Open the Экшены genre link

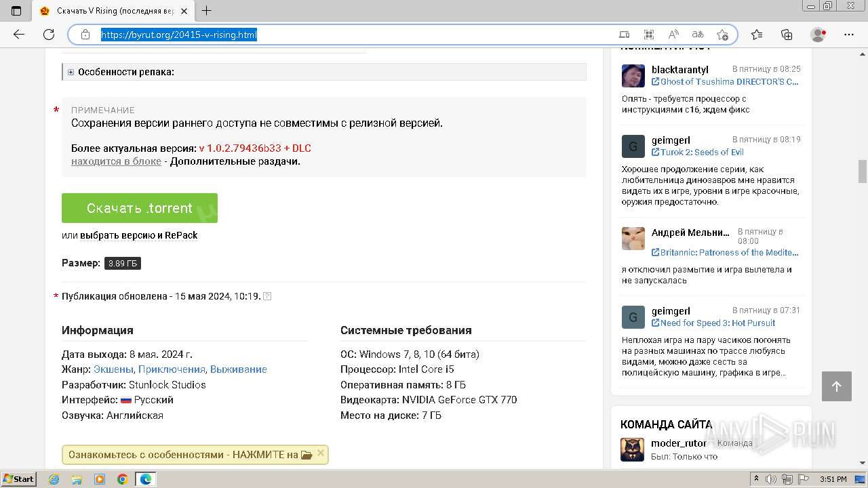(x=113, y=369)
